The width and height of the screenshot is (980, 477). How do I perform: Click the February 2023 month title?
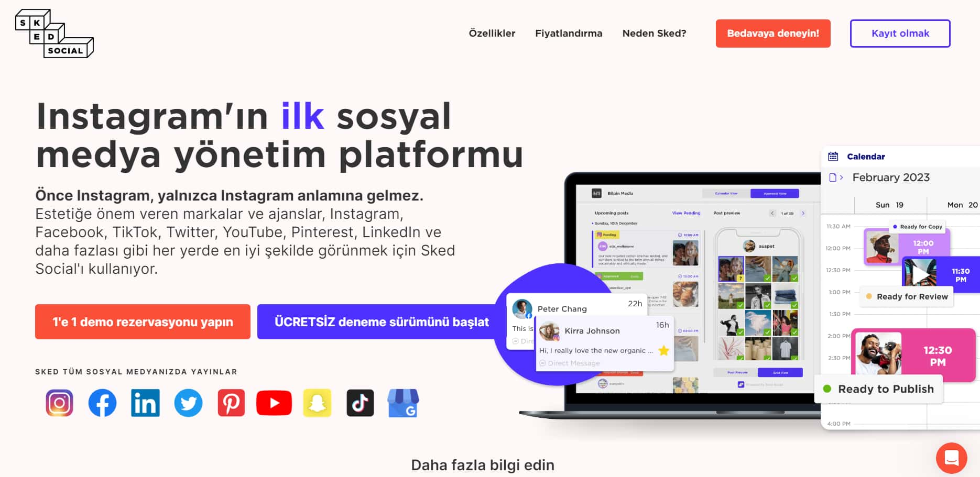891,178
